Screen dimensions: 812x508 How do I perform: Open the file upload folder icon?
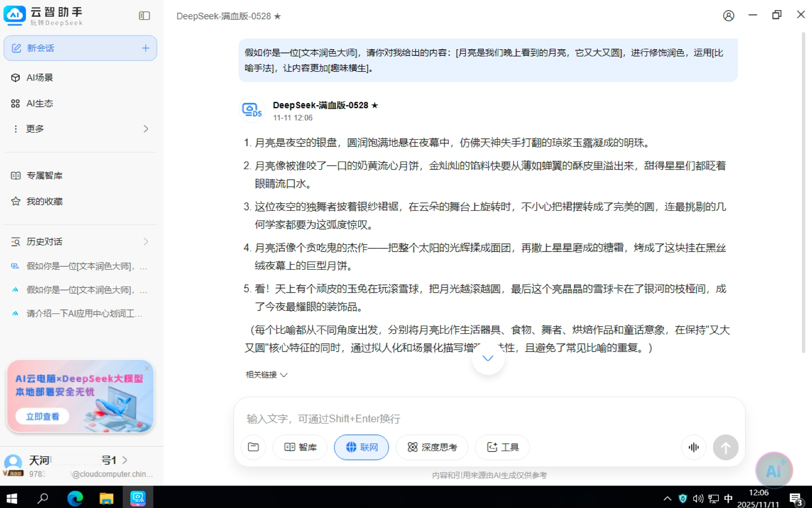[253, 447]
